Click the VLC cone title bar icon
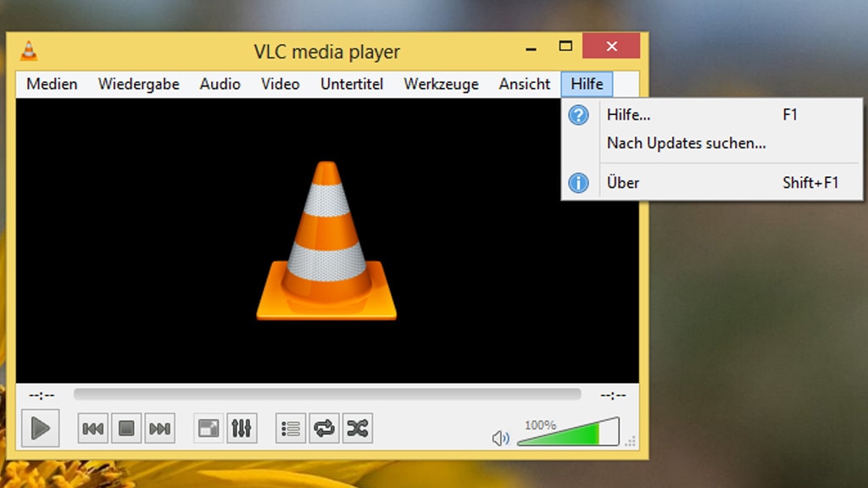Screen dimensions: 868x488 29,51
